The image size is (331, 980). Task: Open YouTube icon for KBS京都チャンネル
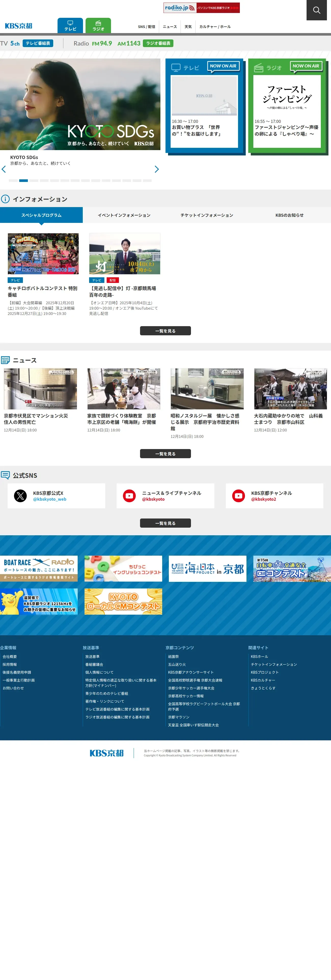[238, 496]
